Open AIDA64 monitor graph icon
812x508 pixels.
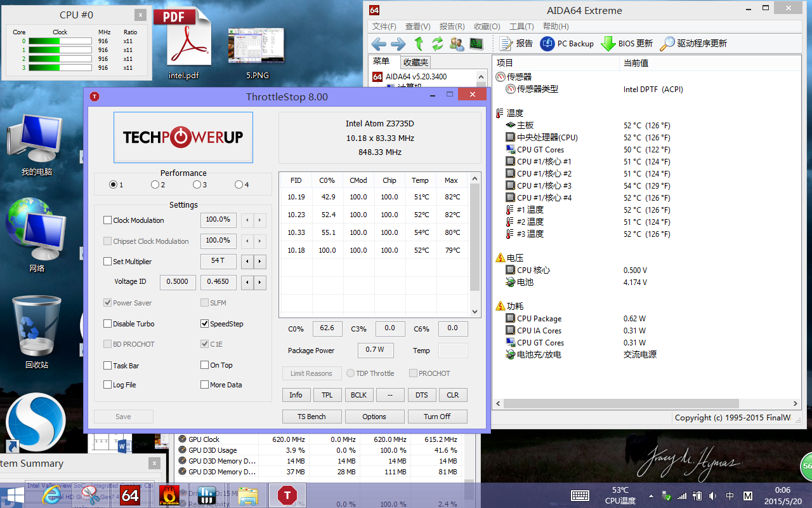click(x=476, y=44)
